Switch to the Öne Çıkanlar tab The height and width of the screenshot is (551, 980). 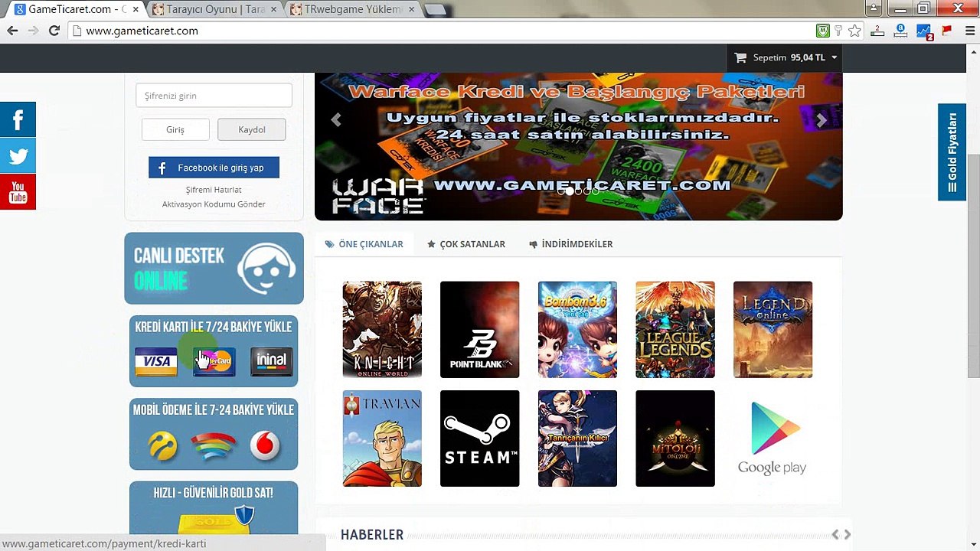coord(364,244)
